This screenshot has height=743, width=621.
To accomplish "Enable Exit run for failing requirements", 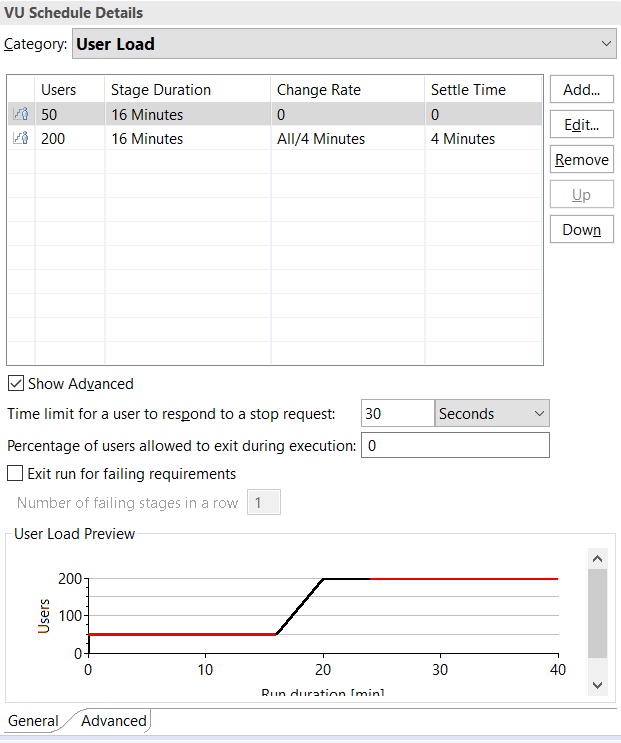I will [x=16, y=473].
